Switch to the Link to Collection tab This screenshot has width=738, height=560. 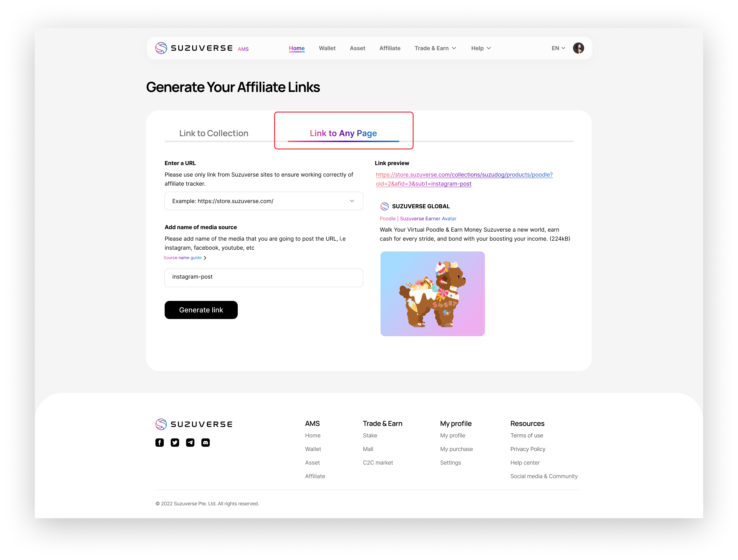[213, 133]
